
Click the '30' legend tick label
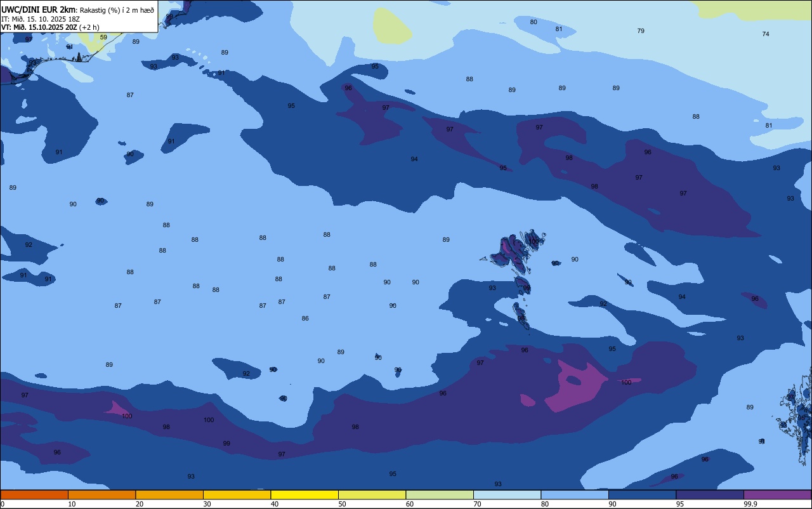click(207, 504)
